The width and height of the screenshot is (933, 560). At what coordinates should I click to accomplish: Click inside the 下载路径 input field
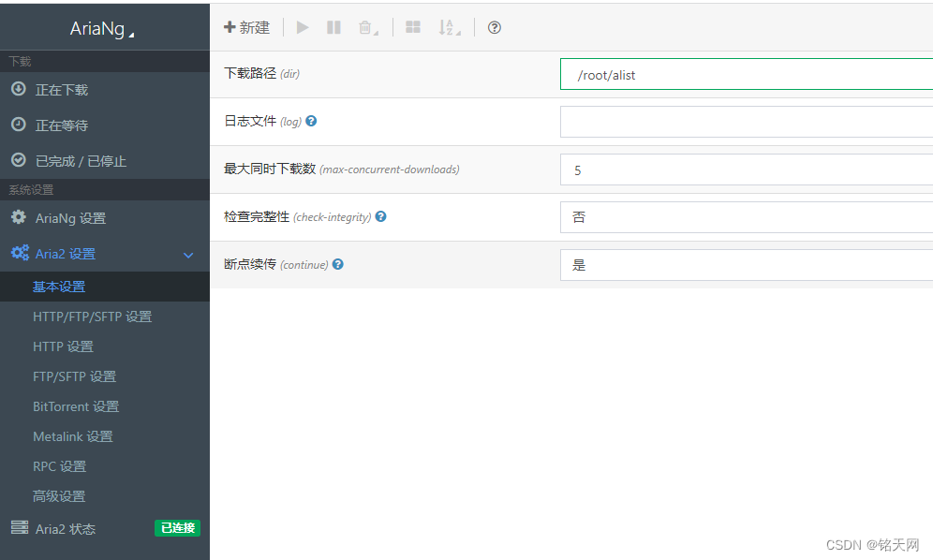click(740, 74)
